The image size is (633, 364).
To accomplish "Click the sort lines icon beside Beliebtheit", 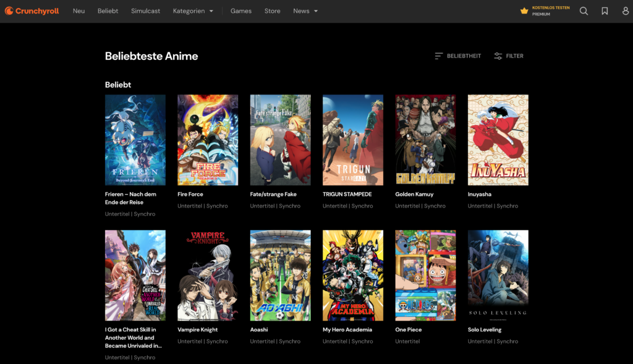I will [x=439, y=56].
